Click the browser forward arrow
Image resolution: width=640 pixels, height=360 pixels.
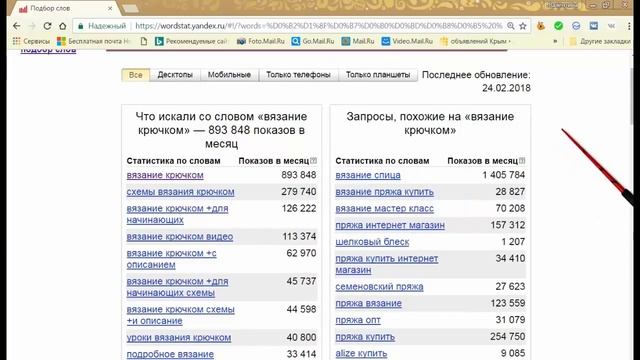click(x=32, y=26)
